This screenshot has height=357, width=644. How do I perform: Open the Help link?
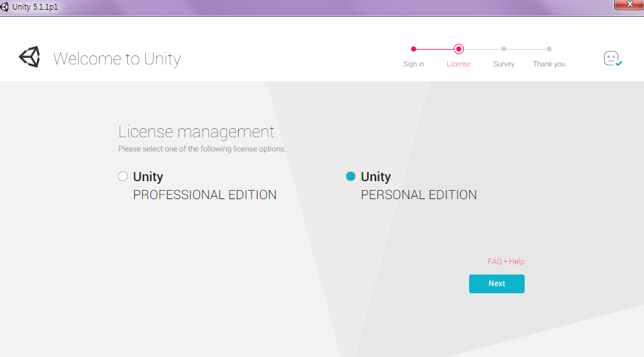coord(517,262)
